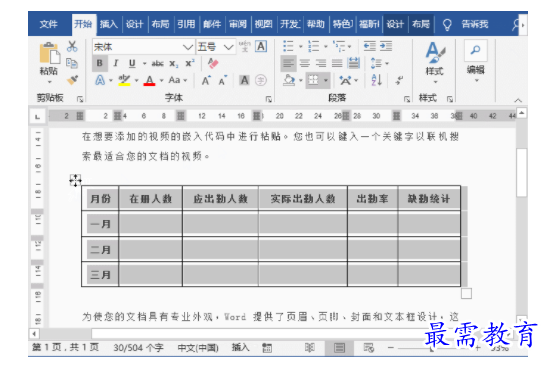Toggle subscript formatting
The image size is (546, 366).
[174, 64]
